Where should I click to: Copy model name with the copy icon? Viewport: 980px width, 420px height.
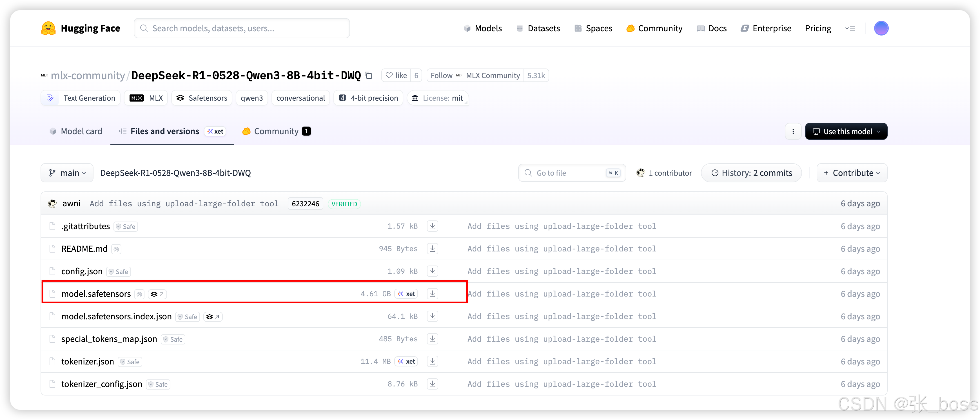pyautogui.click(x=368, y=75)
